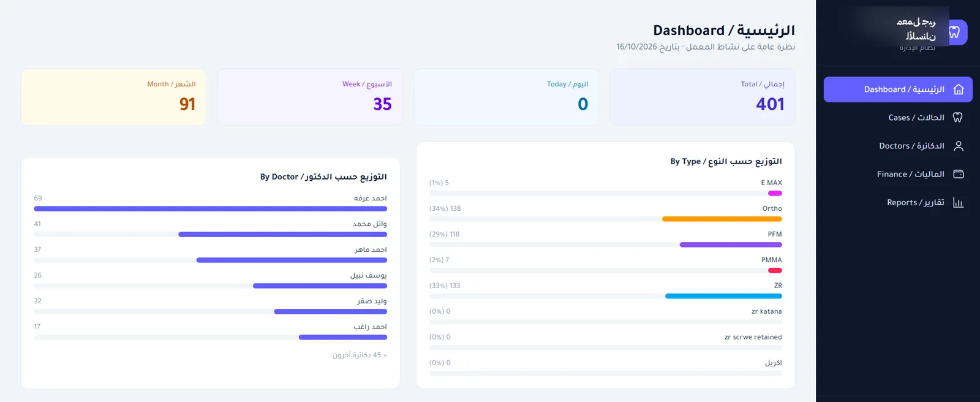
Task: Click the Dashboard home icon
Action: pyautogui.click(x=959, y=89)
